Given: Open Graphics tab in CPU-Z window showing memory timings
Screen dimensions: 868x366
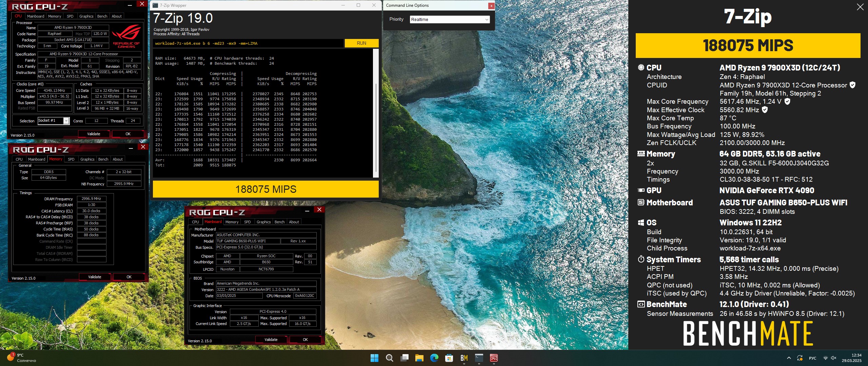Looking at the screenshot, I should coord(87,159).
